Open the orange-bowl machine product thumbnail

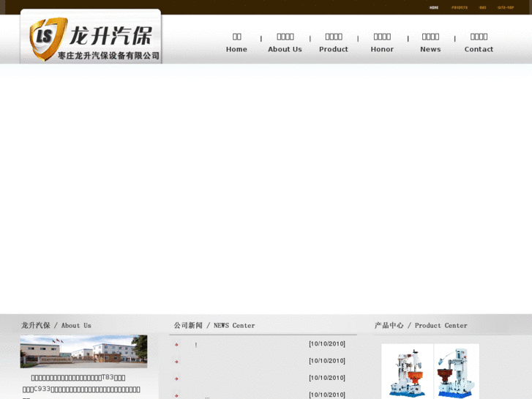tap(407, 371)
